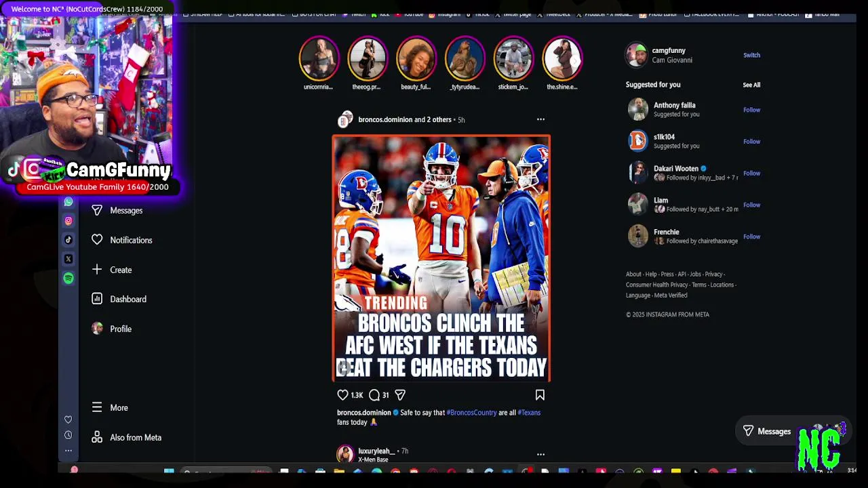Open the Press footer link
868x488 pixels.
(667, 274)
